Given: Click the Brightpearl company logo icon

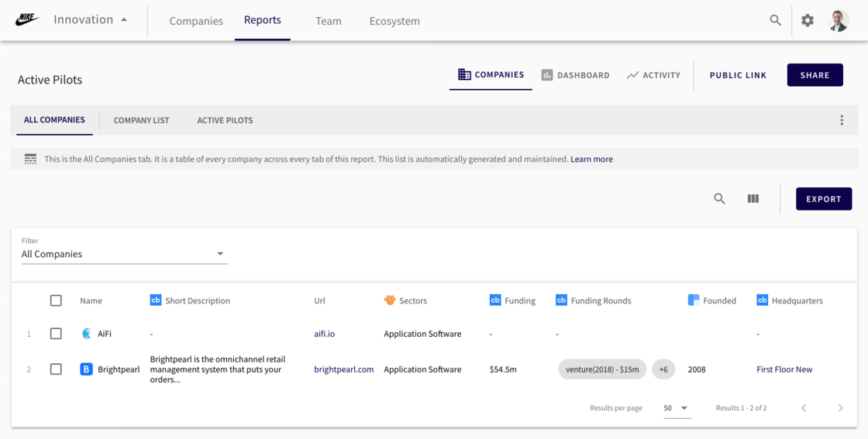Looking at the screenshot, I should (x=87, y=369).
